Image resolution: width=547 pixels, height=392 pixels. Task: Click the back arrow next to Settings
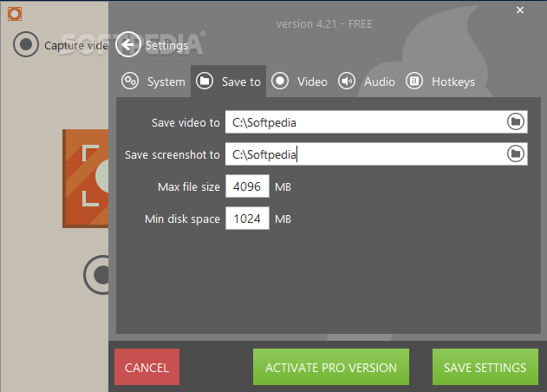click(128, 44)
